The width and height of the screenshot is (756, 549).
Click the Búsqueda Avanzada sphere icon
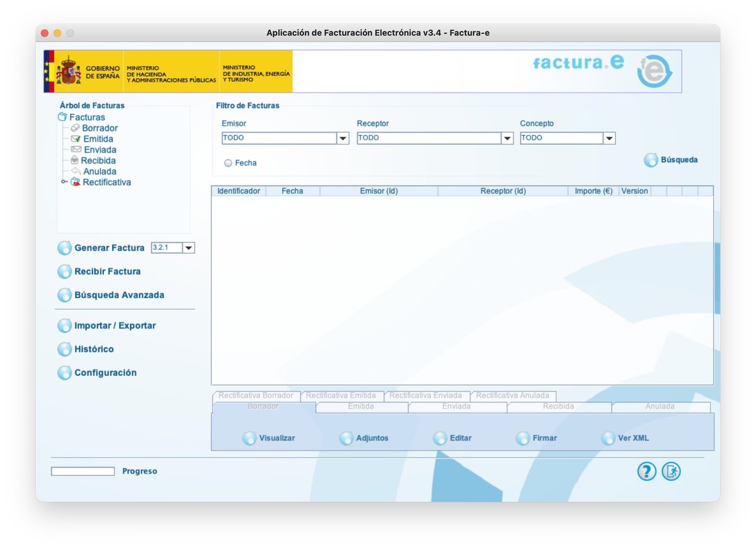pos(64,295)
